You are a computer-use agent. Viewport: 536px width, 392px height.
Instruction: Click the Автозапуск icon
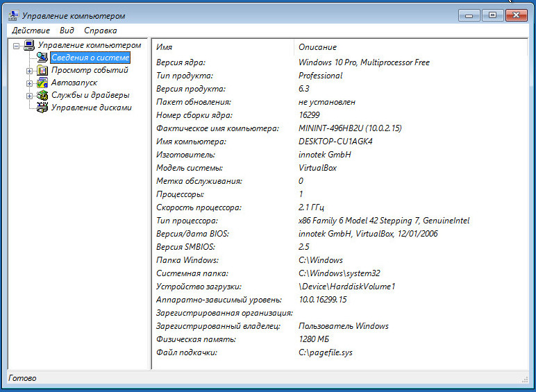click(x=42, y=83)
